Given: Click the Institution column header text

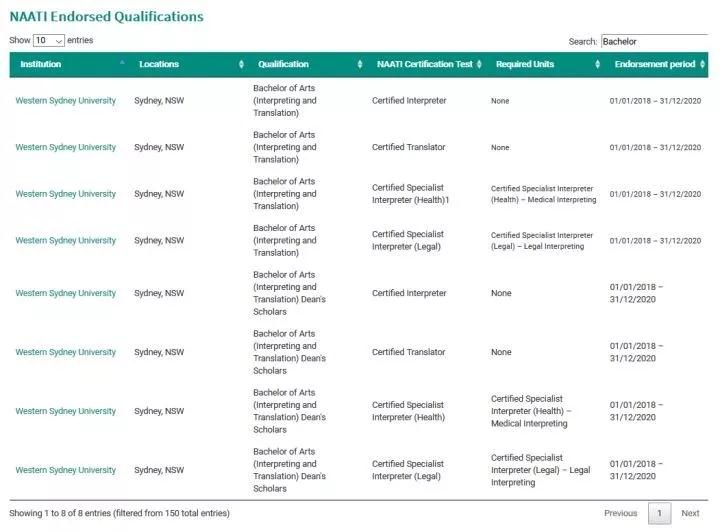Looking at the screenshot, I should coord(40,65).
